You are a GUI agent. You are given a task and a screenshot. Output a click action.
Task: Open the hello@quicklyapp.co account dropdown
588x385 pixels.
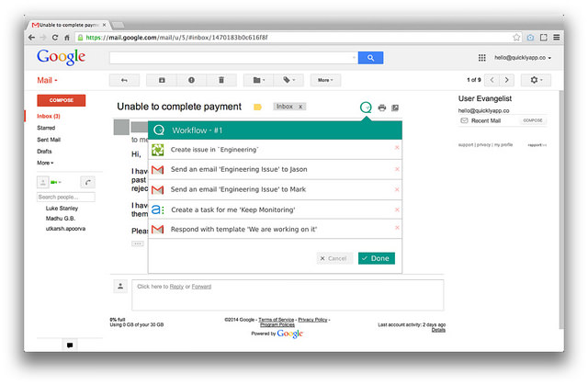click(x=523, y=58)
